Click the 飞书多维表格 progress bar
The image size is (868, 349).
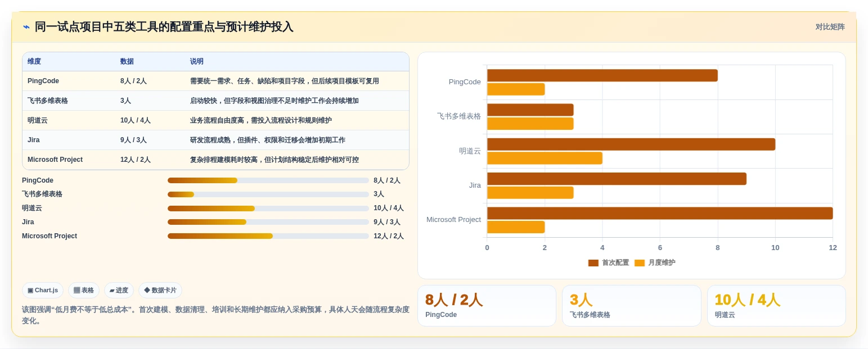click(x=268, y=194)
